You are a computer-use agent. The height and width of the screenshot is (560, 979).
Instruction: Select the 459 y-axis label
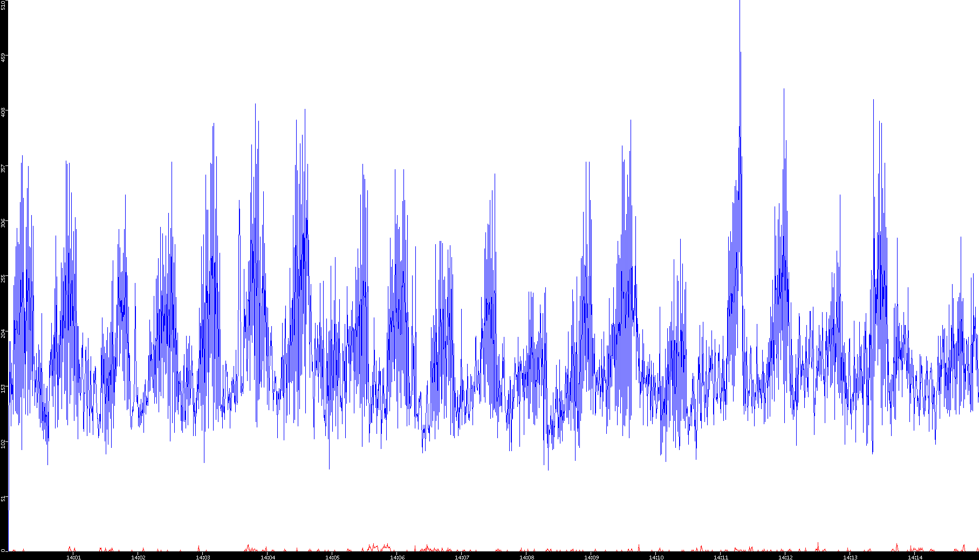(3, 57)
